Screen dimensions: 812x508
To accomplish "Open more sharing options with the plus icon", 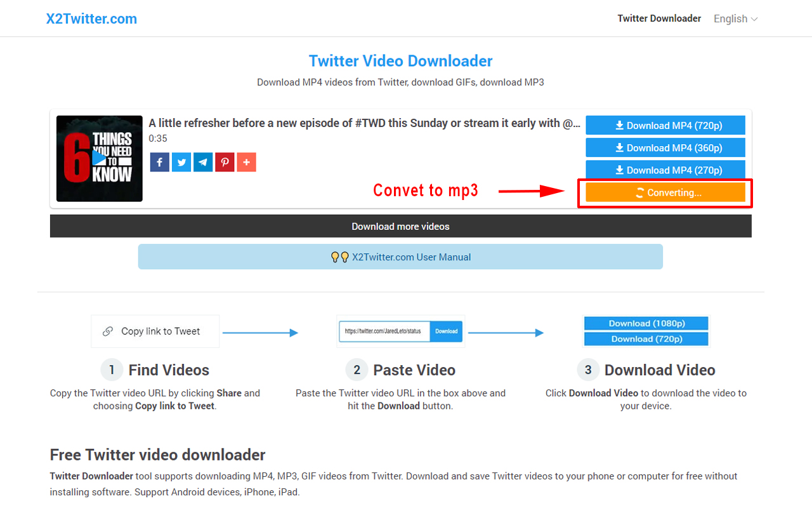I will (246, 162).
